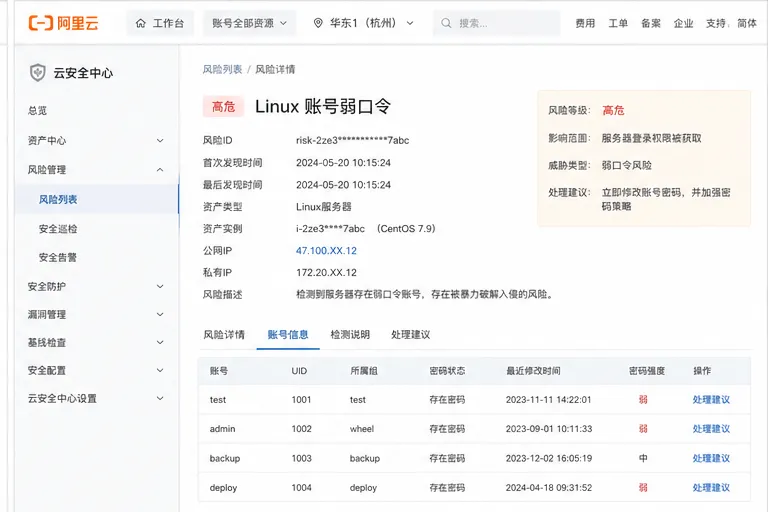The width and height of the screenshot is (768, 512).
Task: Click the Alibaba Cloud logo
Action: 64,23
